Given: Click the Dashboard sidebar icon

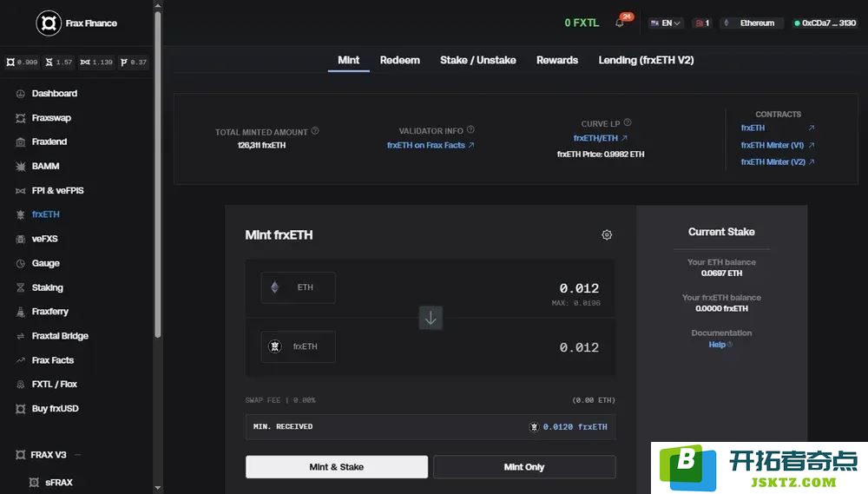Looking at the screenshot, I should point(21,94).
